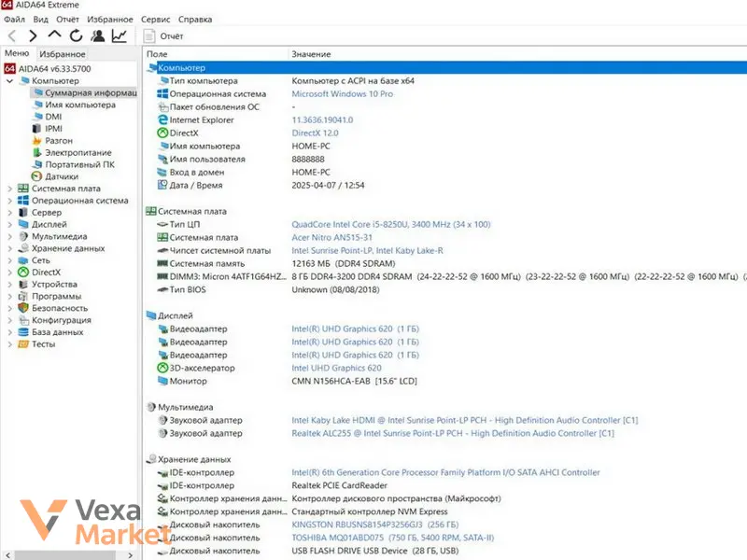
Task: Open the Справка menu
Action: 195,20
